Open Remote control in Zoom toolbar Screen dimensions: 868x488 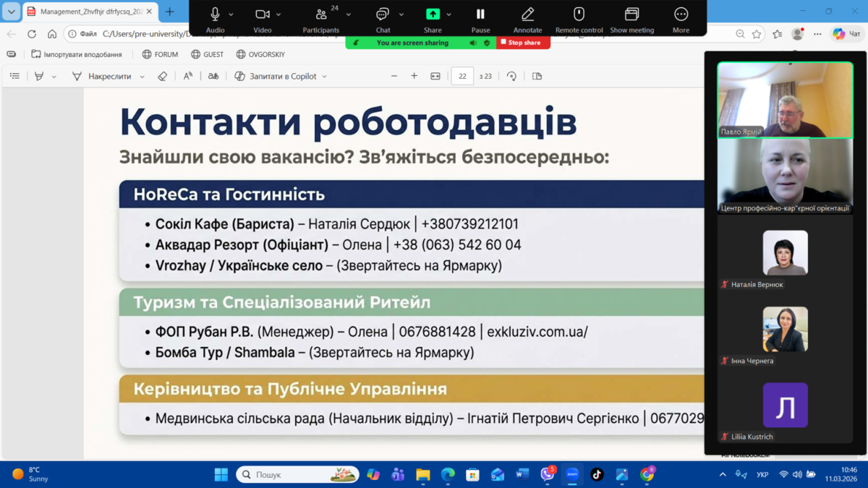click(x=579, y=14)
